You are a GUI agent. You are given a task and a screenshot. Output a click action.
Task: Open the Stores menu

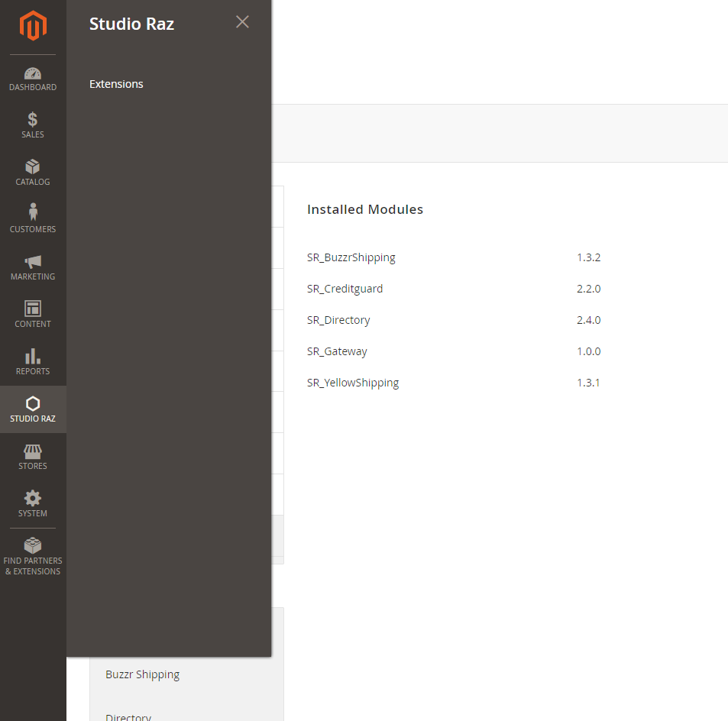tap(33, 457)
